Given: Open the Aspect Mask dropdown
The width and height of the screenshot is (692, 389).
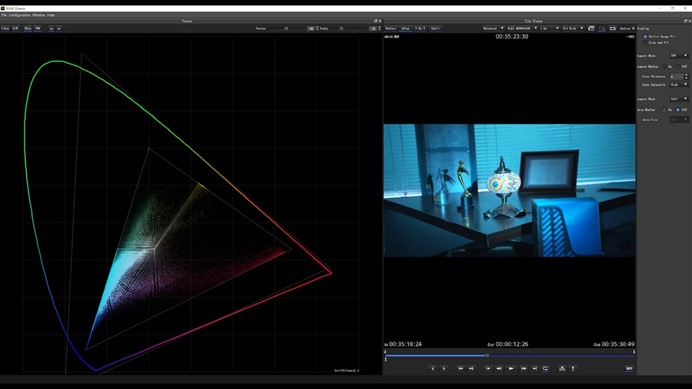Looking at the screenshot, I should click(x=679, y=99).
